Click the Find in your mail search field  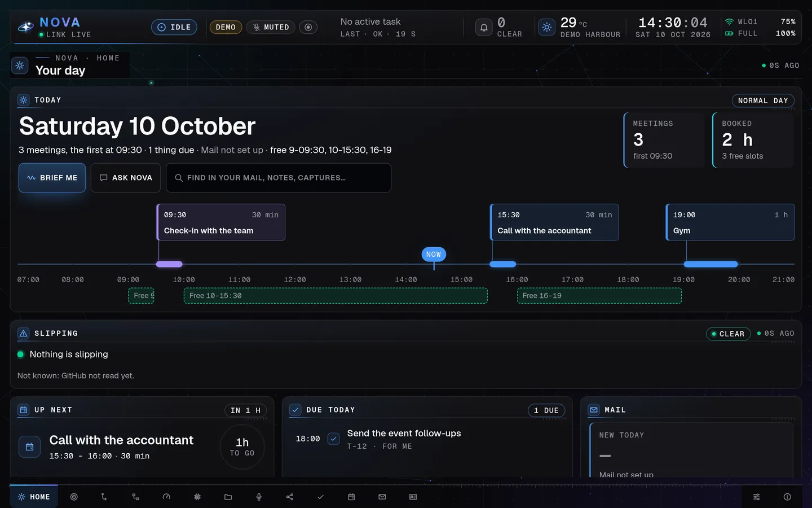click(279, 178)
